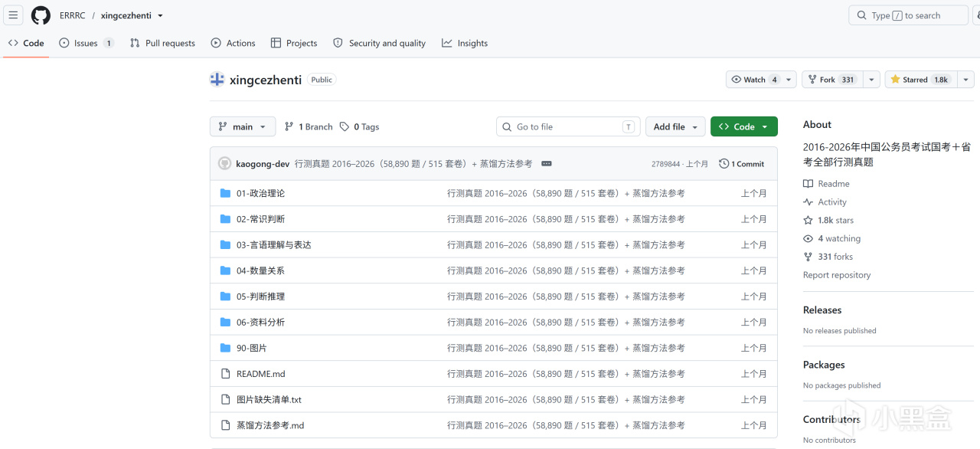Click the README.md file icon
Screen dimensions: 980x449
pos(225,374)
